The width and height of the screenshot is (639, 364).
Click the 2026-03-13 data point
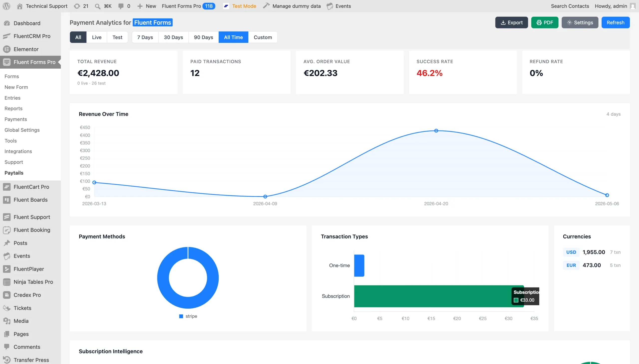tap(94, 183)
